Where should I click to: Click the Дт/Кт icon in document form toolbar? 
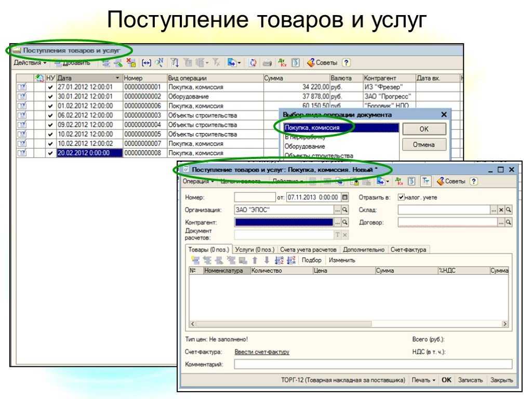click(x=398, y=181)
